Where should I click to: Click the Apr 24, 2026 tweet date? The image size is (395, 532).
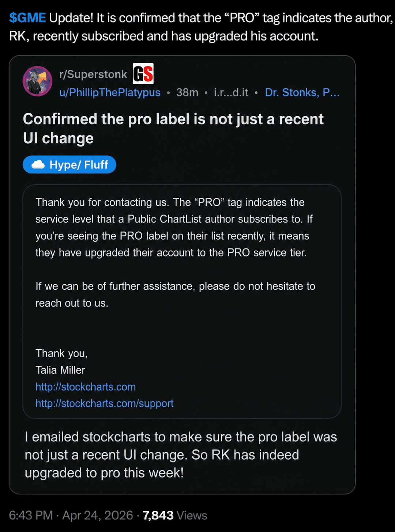98,516
